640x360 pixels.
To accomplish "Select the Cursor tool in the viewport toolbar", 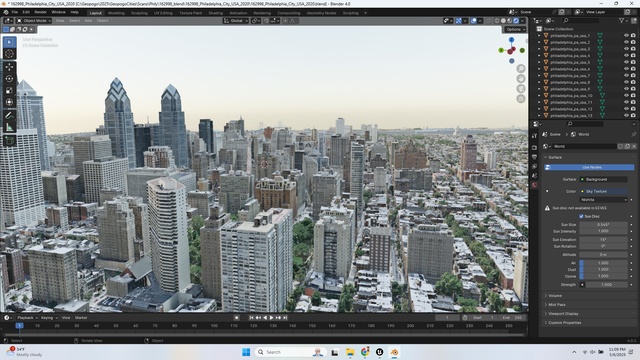I will click(9, 54).
